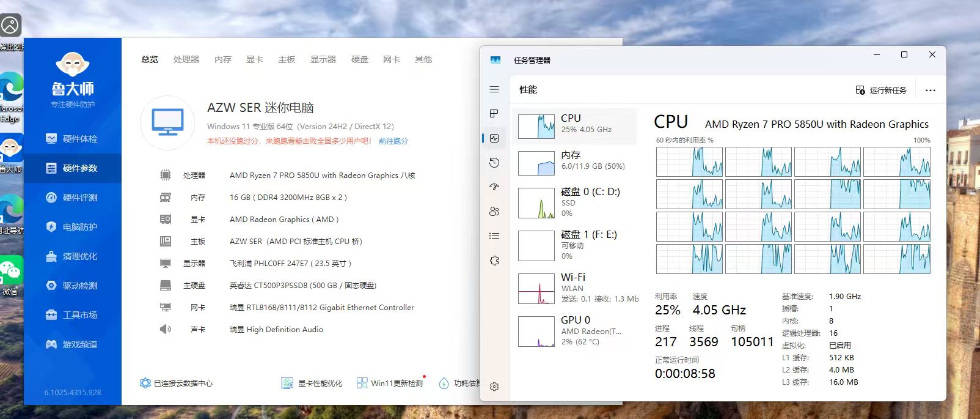
Task: Select 磁盘 0 (C: D:) entry
Action: point(574,202)
